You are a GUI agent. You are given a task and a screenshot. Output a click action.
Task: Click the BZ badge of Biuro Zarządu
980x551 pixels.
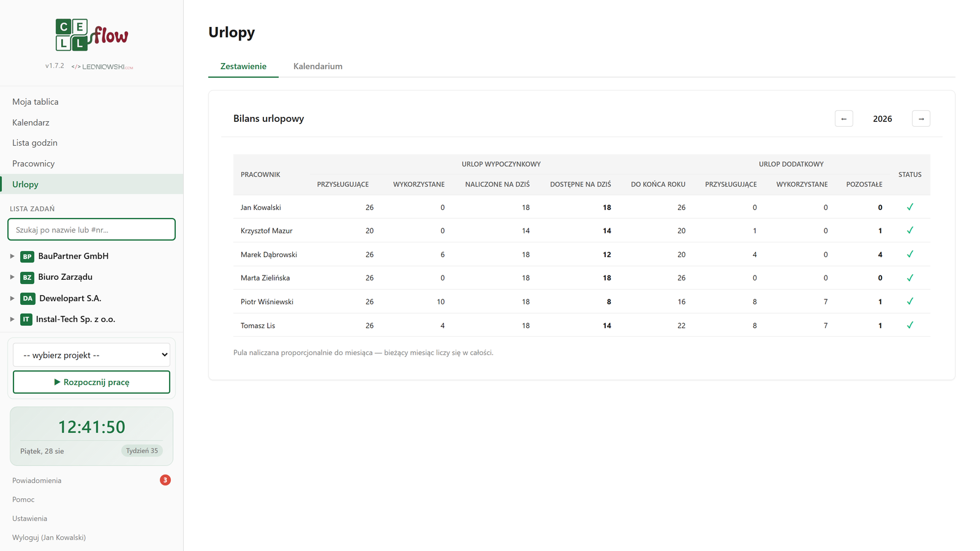pos(27,277)
